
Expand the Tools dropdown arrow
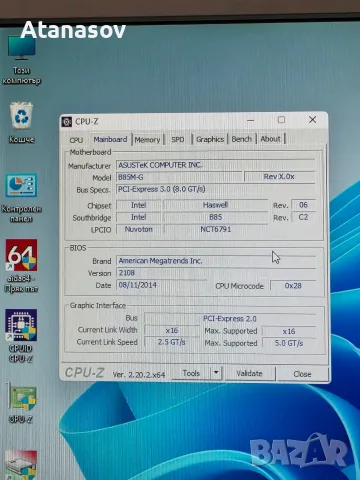[216, 373]
